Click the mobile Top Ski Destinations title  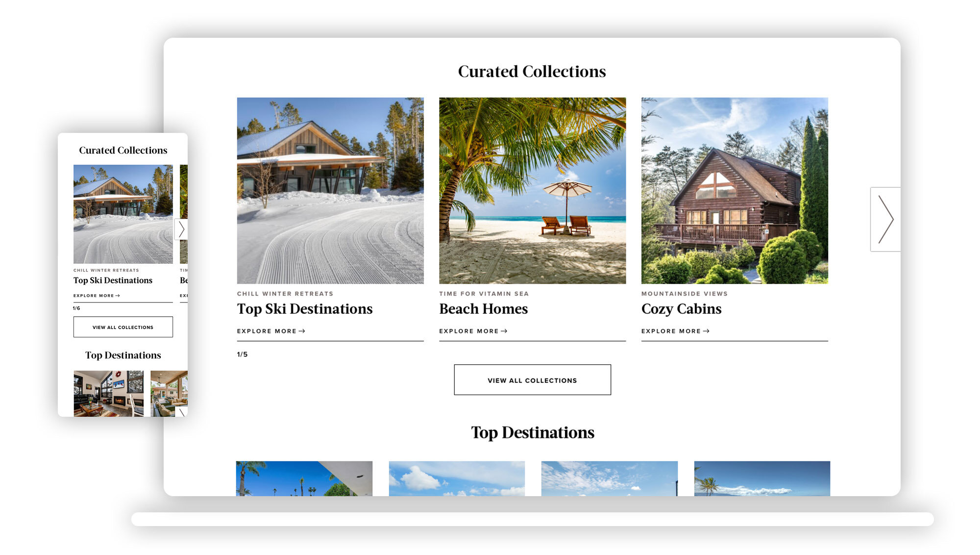click(113, 280)
